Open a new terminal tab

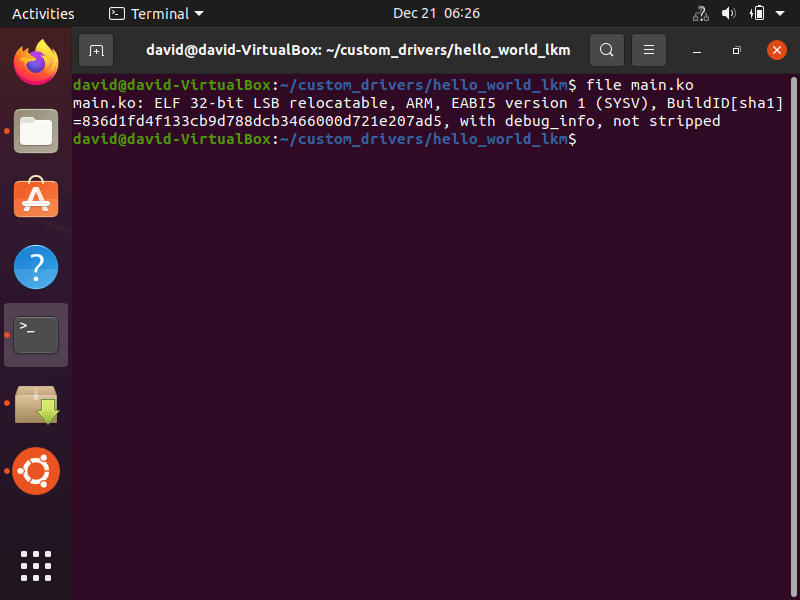pos(95,49)
